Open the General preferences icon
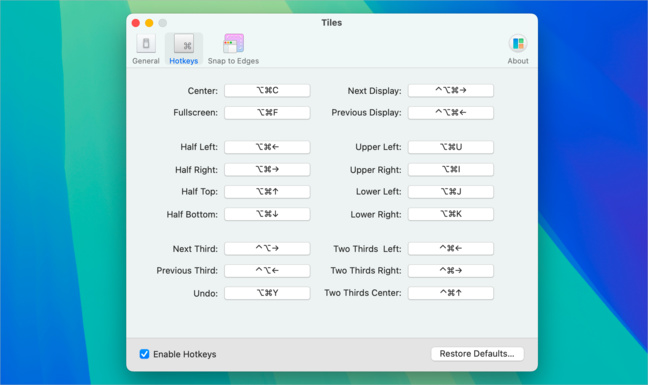This screenshot has height=385, width=648. (146, 49)
